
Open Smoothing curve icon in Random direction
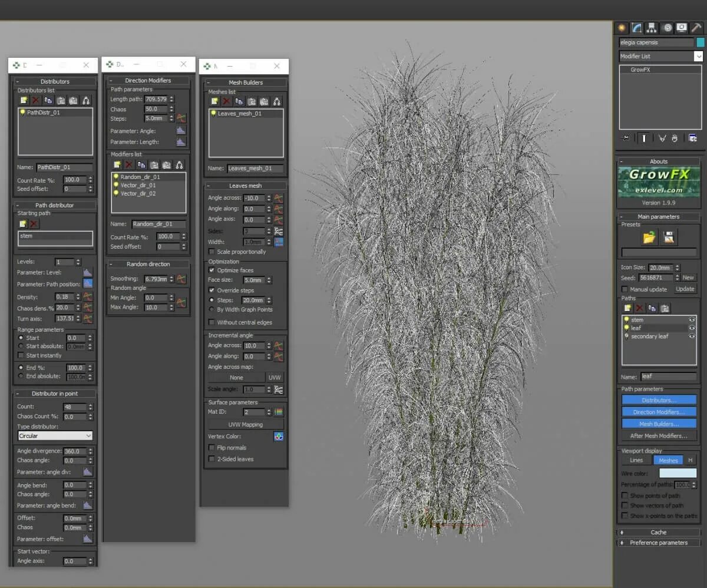click(181, 278)
